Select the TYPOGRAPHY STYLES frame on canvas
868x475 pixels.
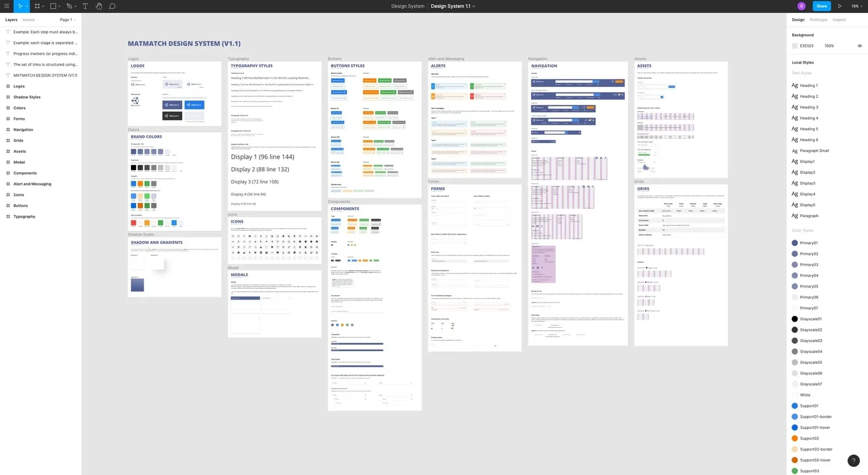point(275,136)
